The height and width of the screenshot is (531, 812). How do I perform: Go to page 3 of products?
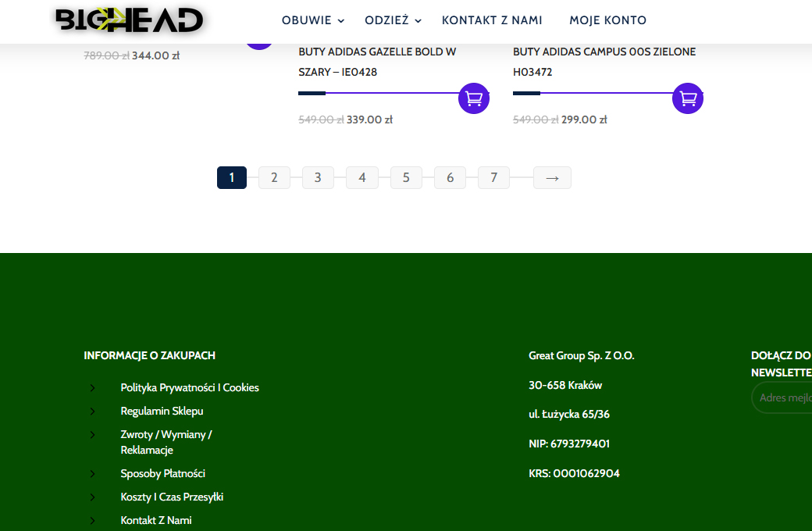click(318, 178)
